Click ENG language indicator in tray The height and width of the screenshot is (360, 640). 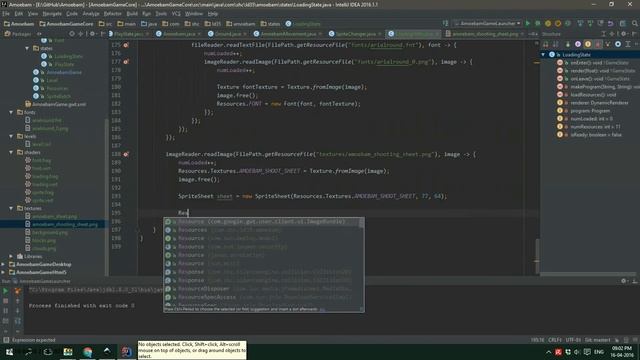(x=599, y=352)
